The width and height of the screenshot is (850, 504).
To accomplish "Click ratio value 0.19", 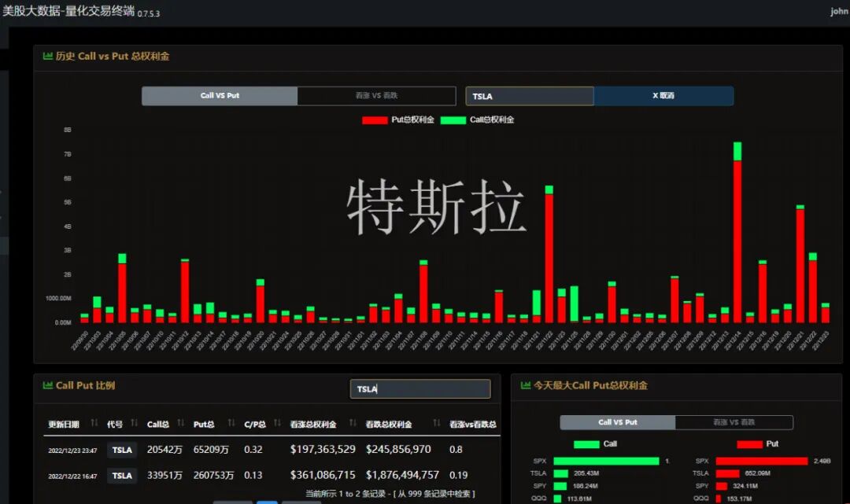I will coord(459,475).
